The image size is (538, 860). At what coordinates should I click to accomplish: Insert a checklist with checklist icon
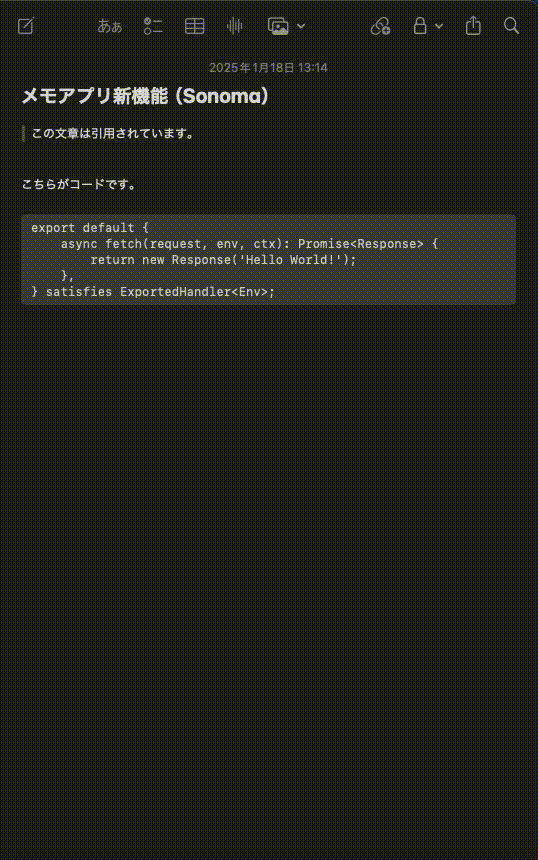point(152,26)
